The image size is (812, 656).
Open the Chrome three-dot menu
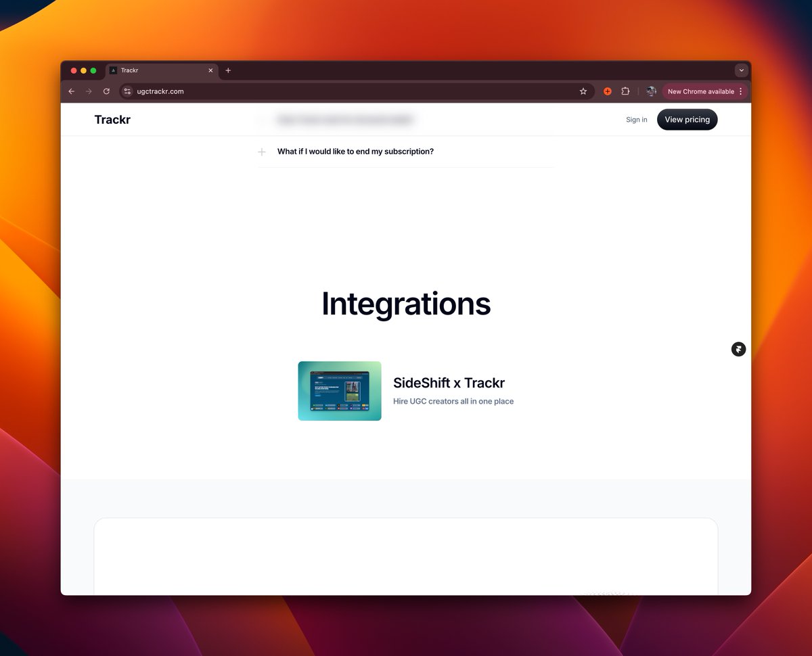[x=740, y=91]
